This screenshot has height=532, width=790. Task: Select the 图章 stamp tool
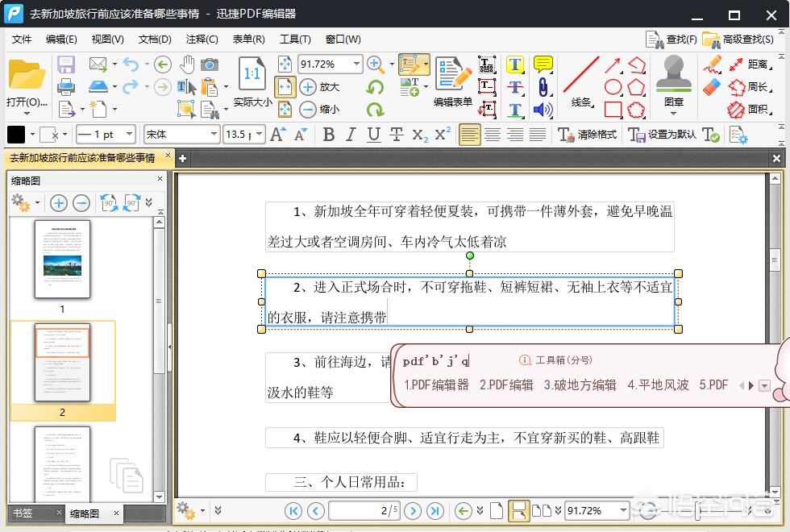coord(674,81)
